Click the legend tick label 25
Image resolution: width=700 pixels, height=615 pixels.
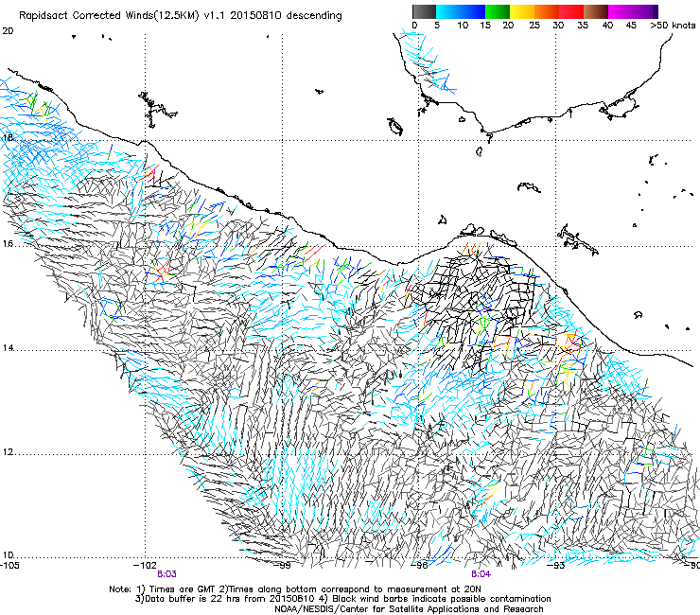click(534, 26)
